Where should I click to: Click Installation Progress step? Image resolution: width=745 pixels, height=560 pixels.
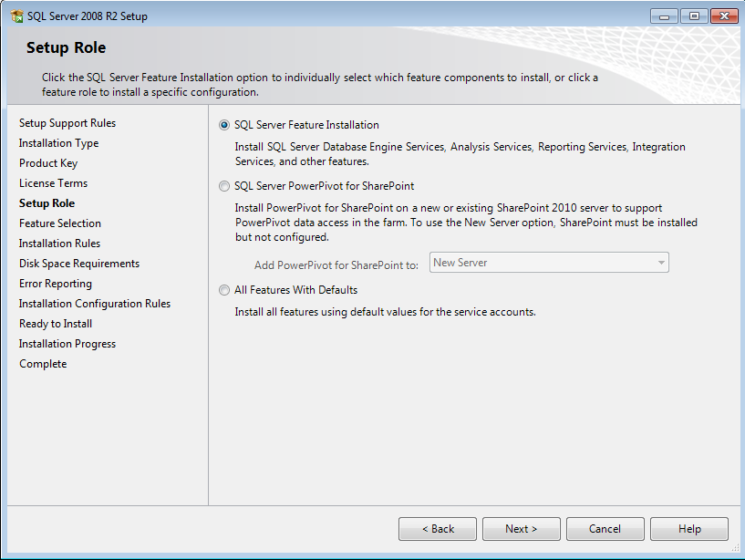click(67, 344)
